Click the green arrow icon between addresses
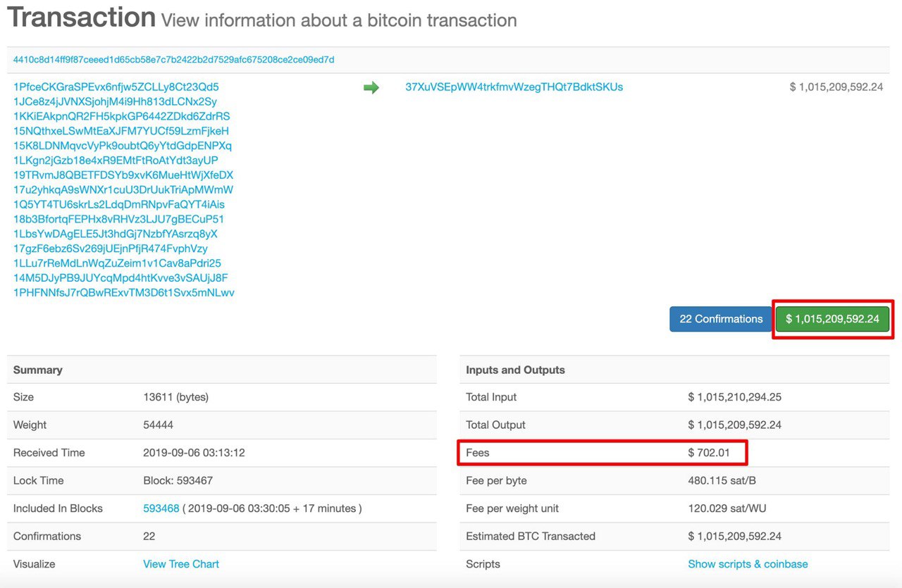This screenshot has width=902, height=588. tap(371, 87)
